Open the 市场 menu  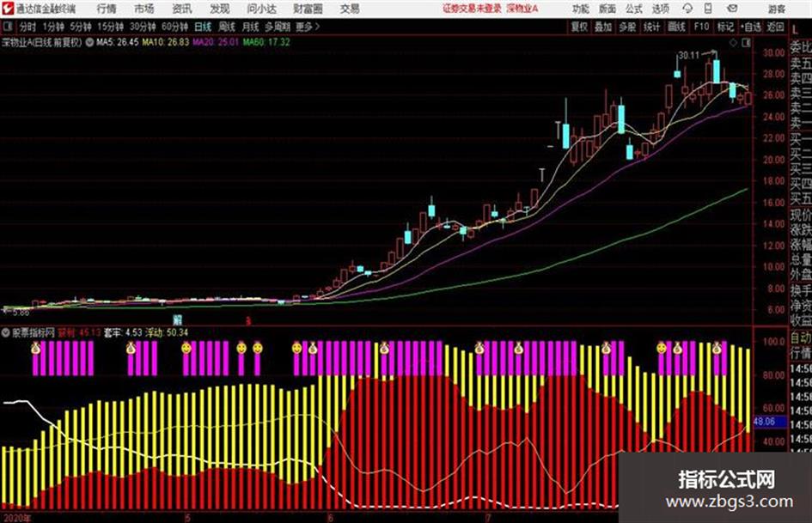click(x=144, y=9)
